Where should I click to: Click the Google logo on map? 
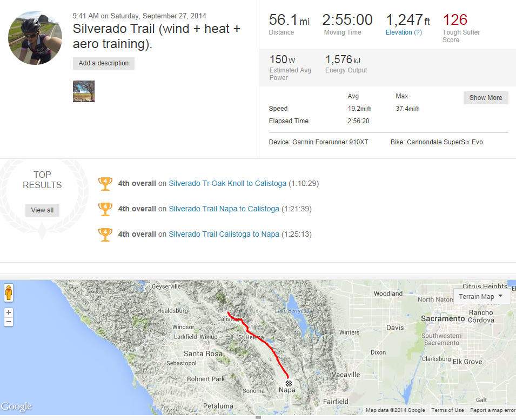(x=16, y=406)
